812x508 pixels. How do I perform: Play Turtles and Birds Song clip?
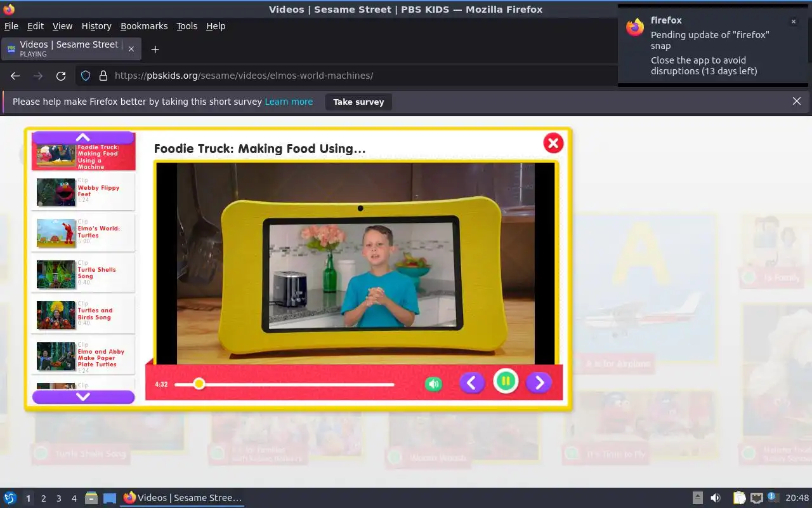84,315
